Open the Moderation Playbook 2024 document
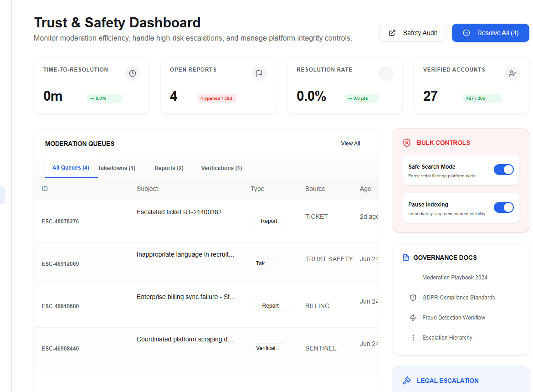Viewport: 533px width, 392px height. pyautogui.click(x=455, y=278)
